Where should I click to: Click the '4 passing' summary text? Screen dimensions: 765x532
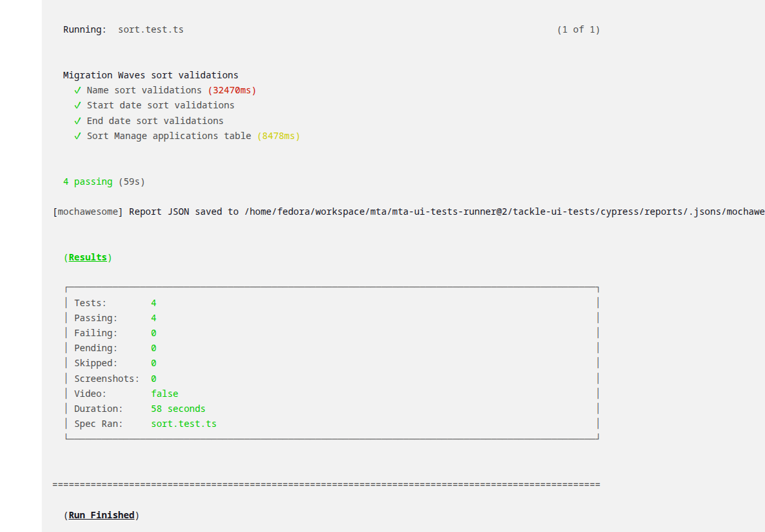88,181
